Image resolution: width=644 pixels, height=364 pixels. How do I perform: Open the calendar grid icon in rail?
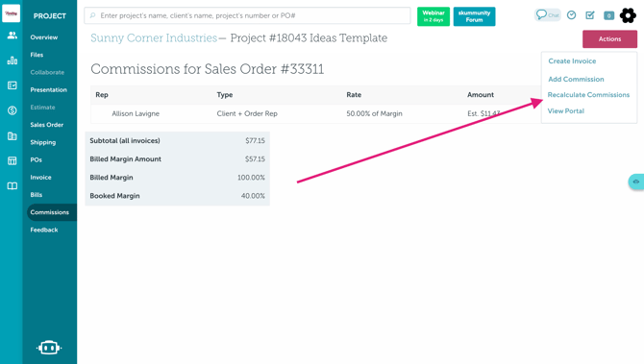[12, 160]
